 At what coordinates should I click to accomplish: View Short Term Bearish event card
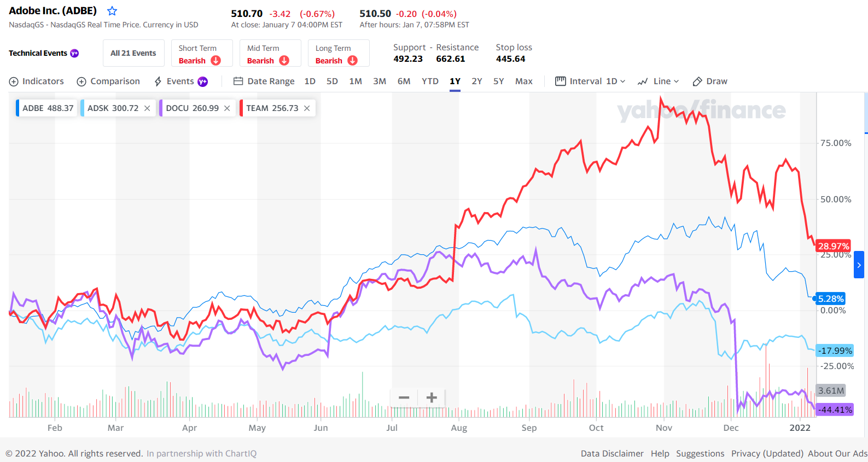202,53
